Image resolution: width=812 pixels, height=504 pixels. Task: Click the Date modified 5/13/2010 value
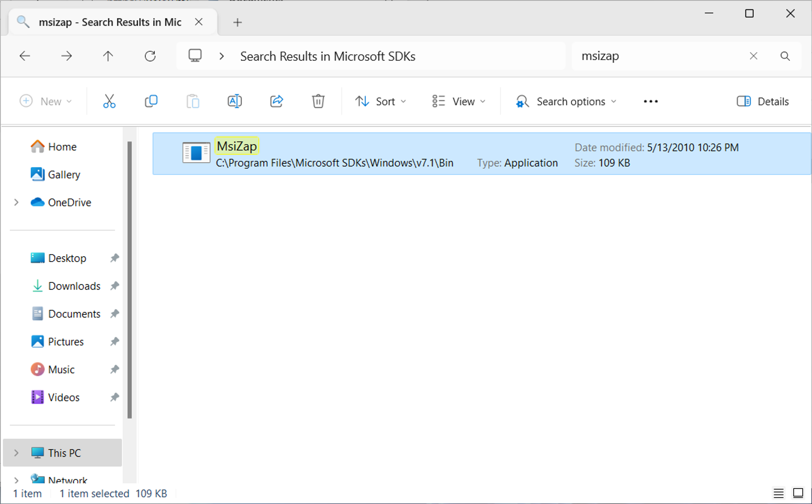coord(693,147)
